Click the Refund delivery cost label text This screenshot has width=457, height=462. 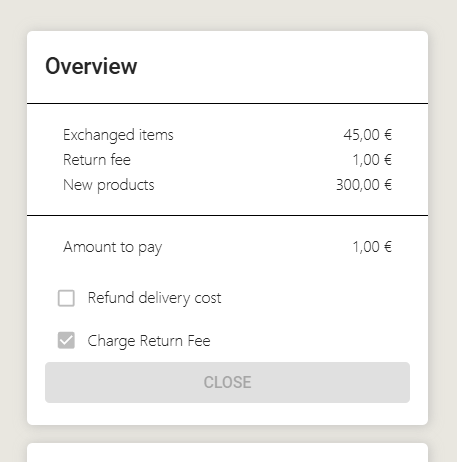tap(154, 298)
